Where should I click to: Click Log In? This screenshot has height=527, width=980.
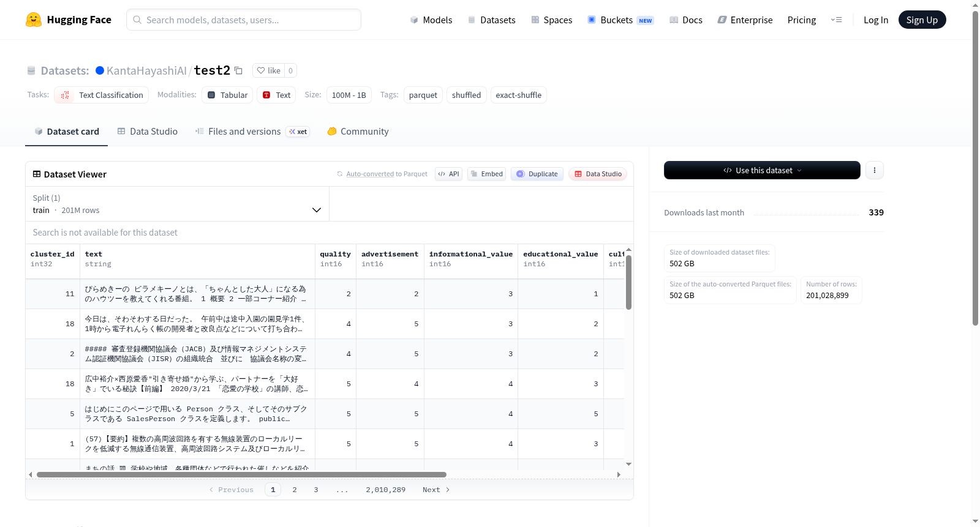click(876, 20)
